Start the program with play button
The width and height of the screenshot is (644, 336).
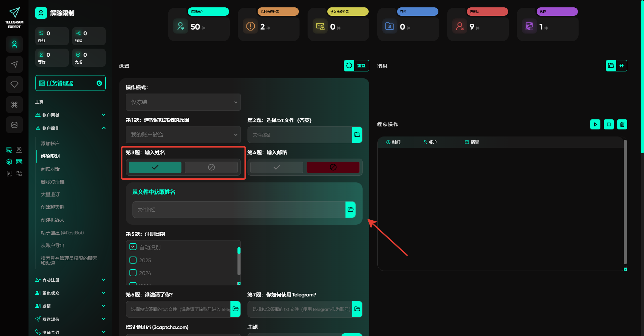595,124
